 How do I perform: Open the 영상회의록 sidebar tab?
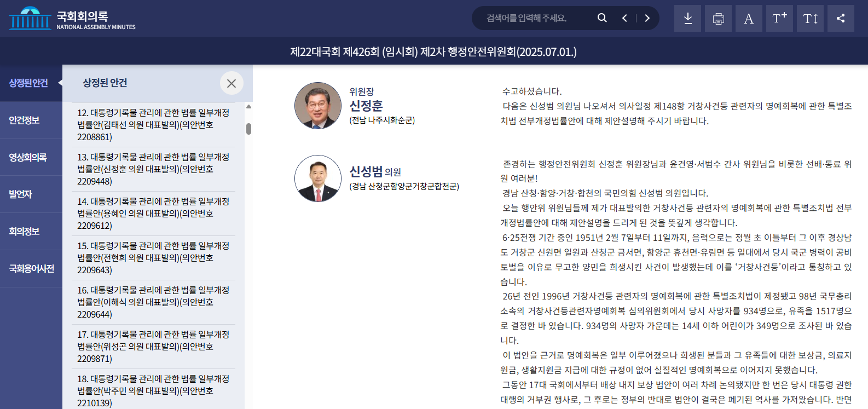tap(31, 158)
